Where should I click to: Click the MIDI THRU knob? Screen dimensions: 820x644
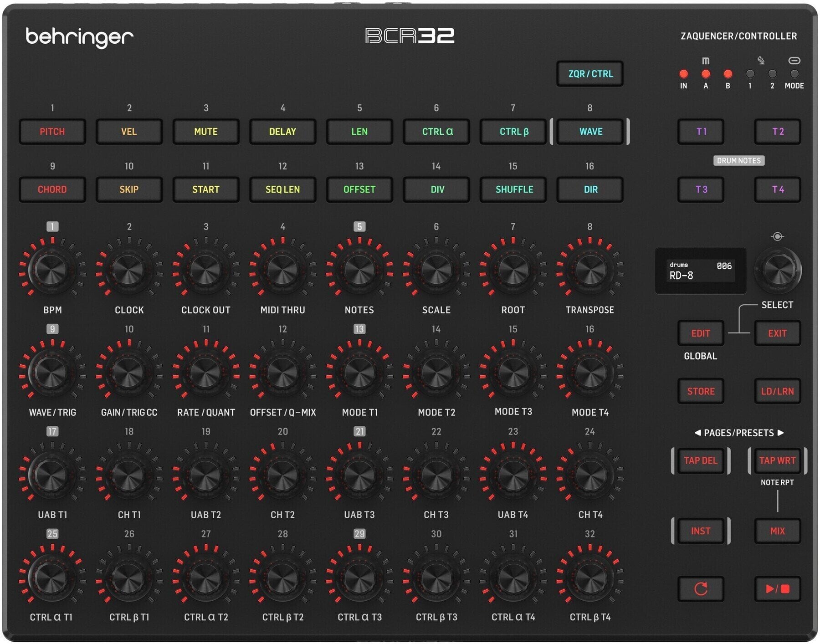(282, 271)
